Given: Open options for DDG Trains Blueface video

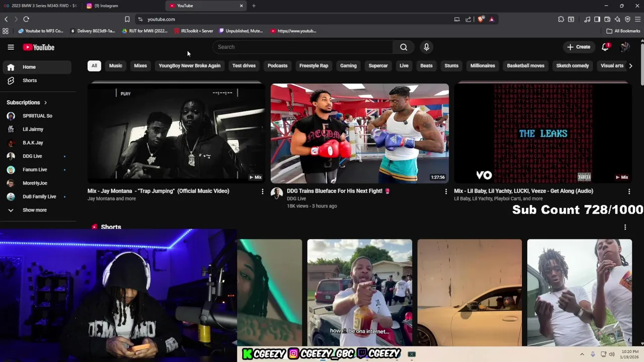Looking at the screenshot, I should pos(446,192).
